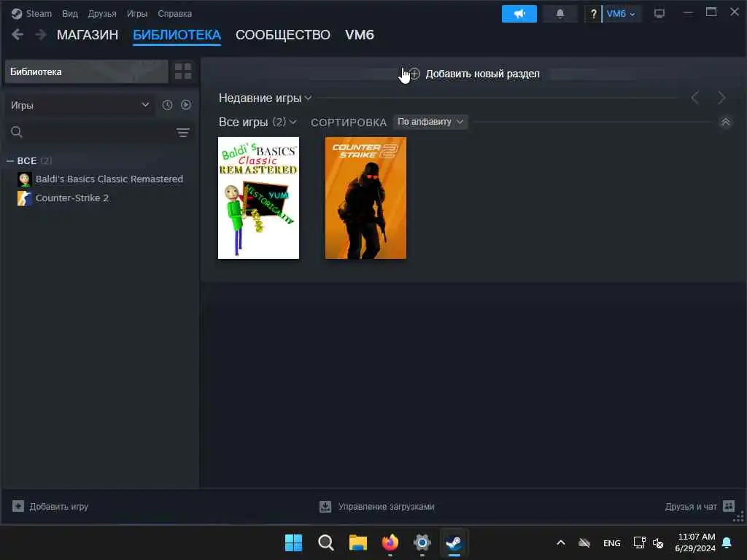Open the Counter-Strike 2 cover art
Screen dimensions: 747x560
pyautogui.click(x=366, y=198)
